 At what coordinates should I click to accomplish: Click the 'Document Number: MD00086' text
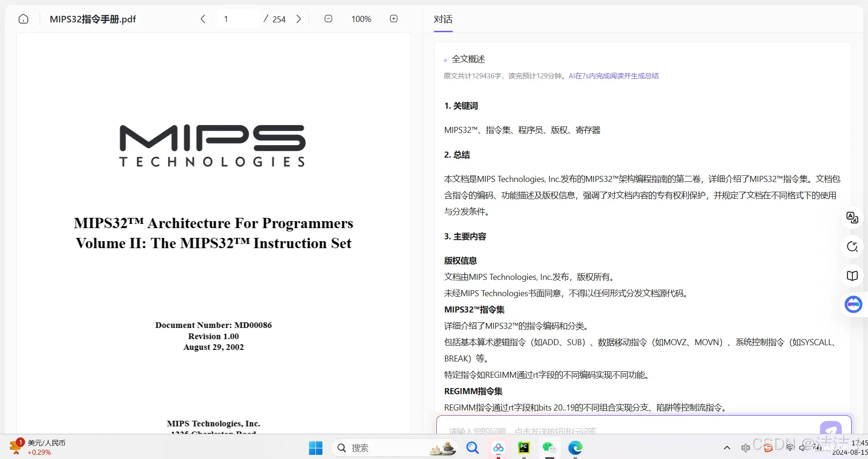click(213, 325)
